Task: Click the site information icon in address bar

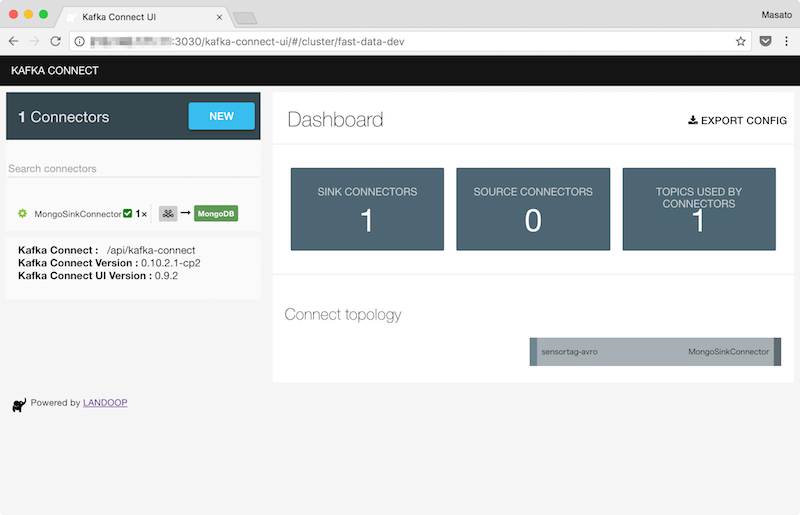Action: pyautogui.click(x=79, y=41)
